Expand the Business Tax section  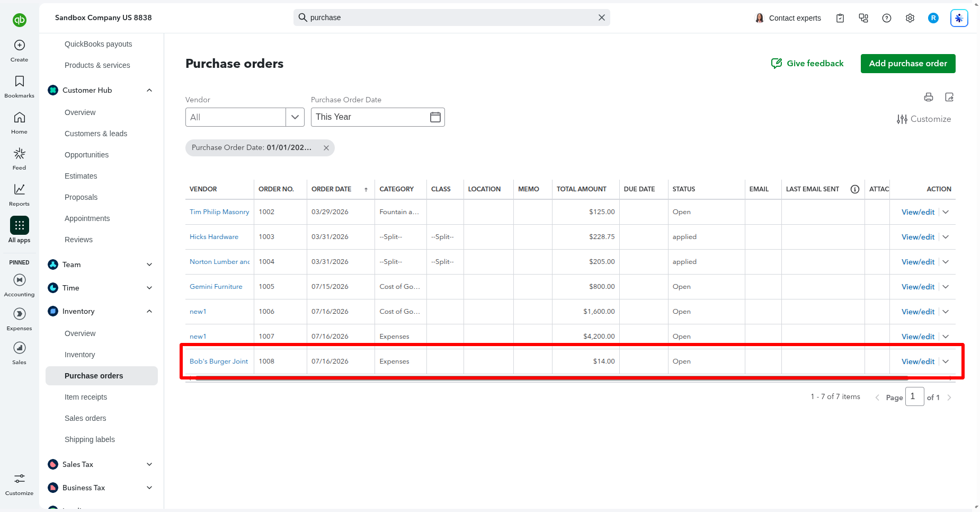(x=149, y=488)
